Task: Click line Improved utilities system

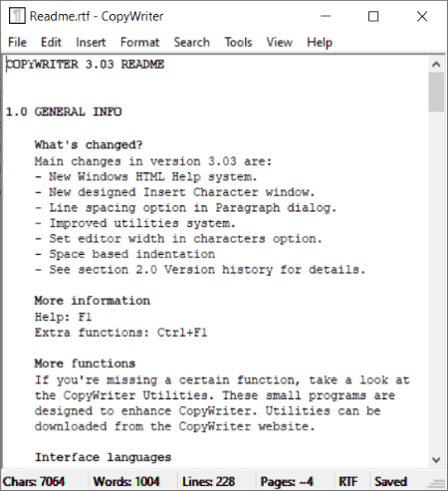Action: tap(135, 223)
